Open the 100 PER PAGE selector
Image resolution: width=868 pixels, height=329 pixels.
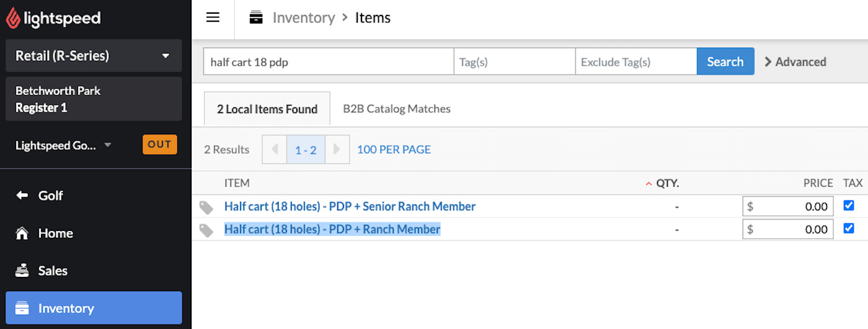point(394,150)
